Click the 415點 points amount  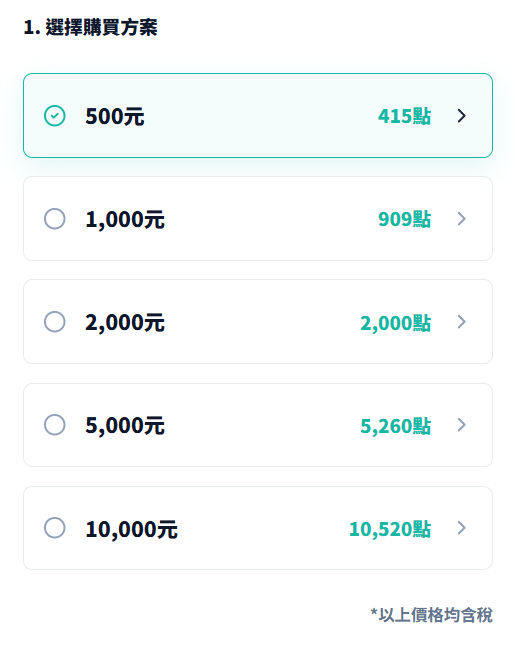(404, 116)
